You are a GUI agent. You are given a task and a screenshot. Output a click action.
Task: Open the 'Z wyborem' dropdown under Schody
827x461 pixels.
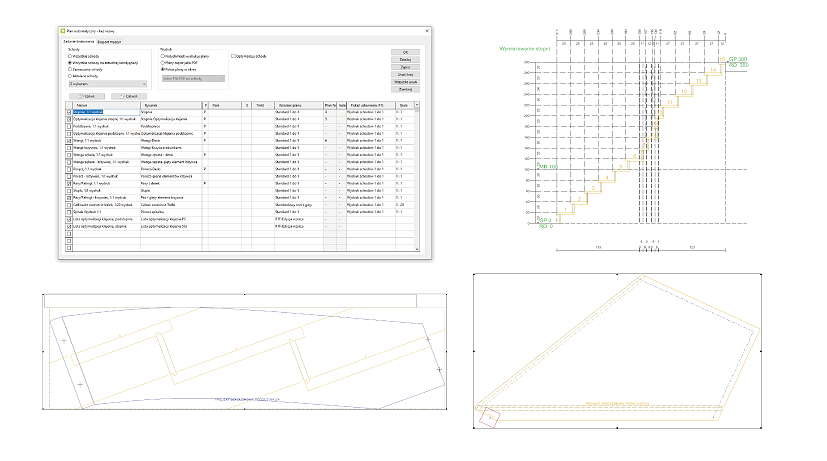pos(108,84)
